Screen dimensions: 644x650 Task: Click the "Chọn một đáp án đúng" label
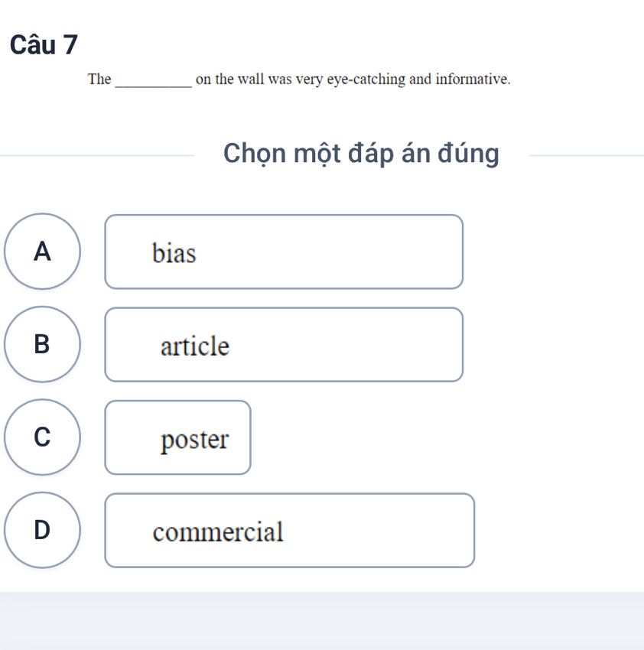pos(361,154)
